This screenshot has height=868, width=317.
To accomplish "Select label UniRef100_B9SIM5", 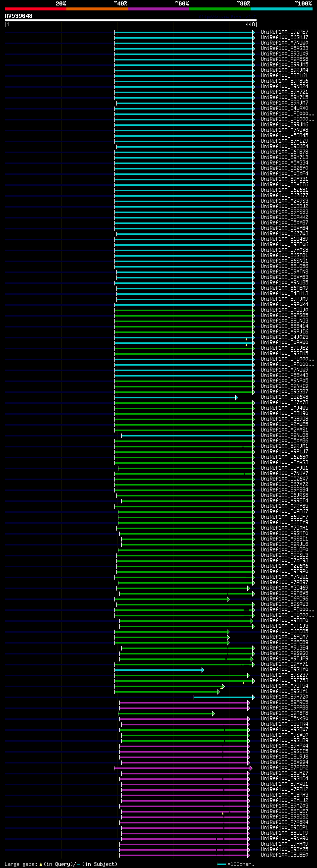I will point(284,353).
